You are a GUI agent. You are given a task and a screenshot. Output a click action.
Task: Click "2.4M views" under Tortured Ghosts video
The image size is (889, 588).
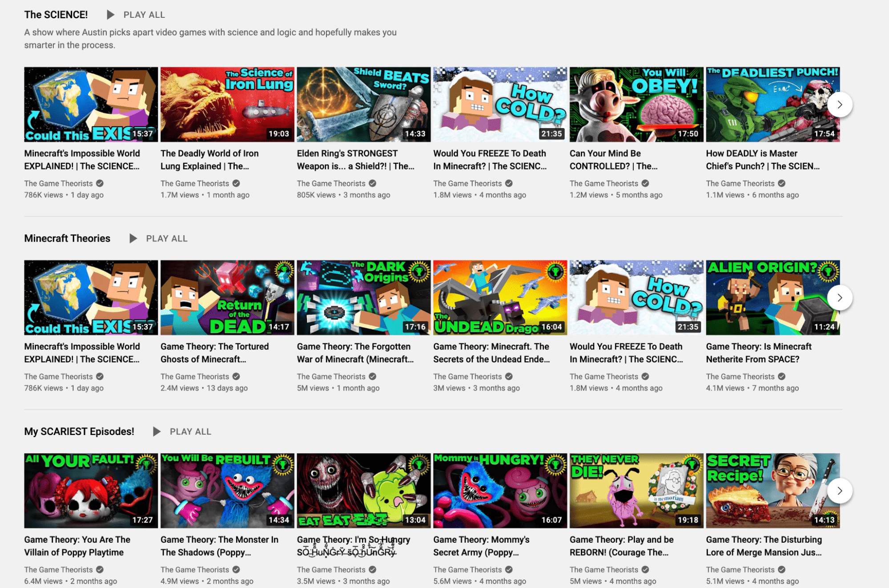tap(180, 388)
